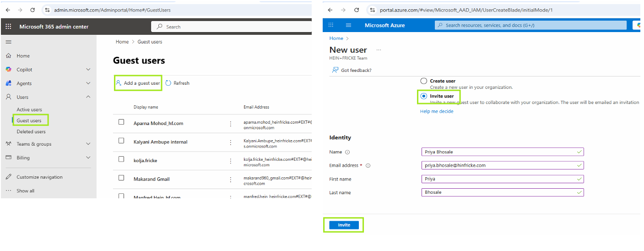Open the More actions dots for kolja.fricke

[231, 160]
